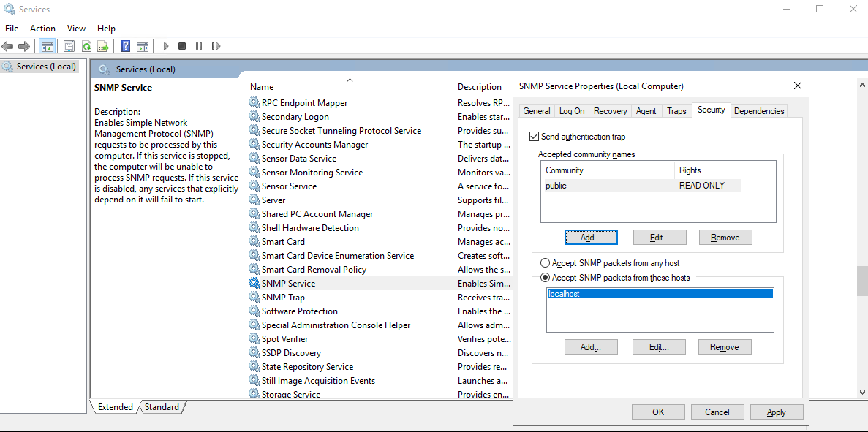This screenshot has height=432, width=868.
Task: Select Services (Local) in console tree
Action: point(40,67)
